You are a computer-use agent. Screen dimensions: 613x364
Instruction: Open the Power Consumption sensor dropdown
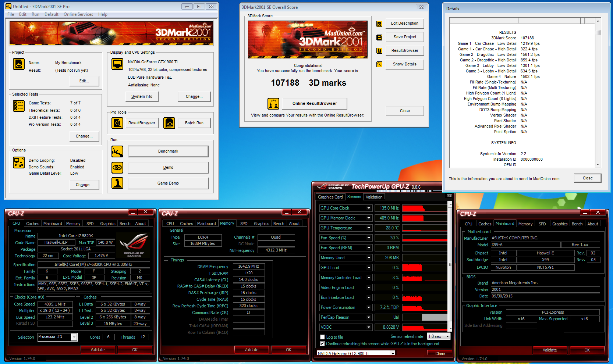point(369,307)
